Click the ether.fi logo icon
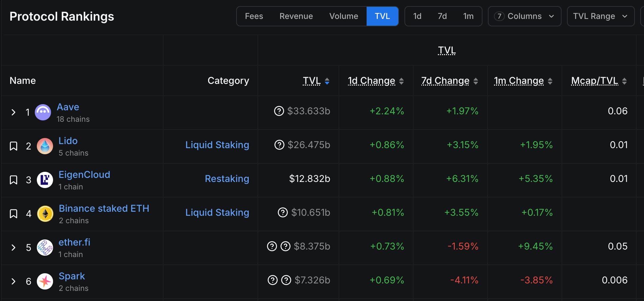Screen dimensions: 644x301 point(45,248)
